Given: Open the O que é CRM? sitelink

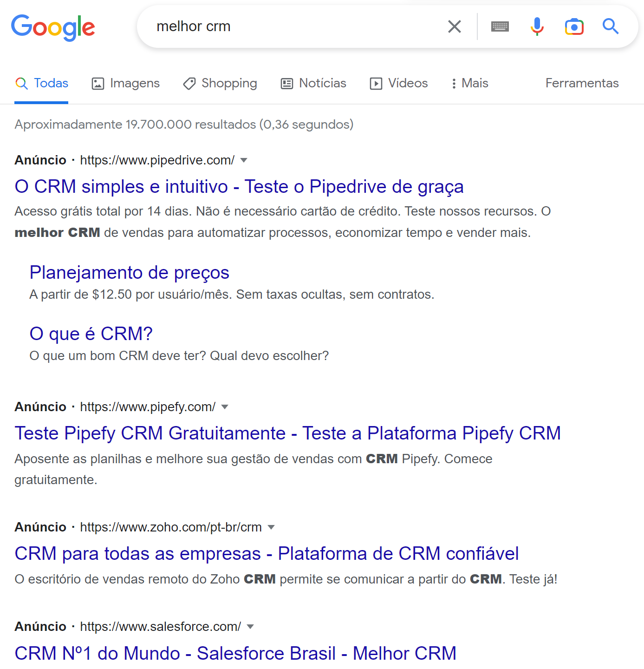Looking at the screenshot, I should [91, 334].
